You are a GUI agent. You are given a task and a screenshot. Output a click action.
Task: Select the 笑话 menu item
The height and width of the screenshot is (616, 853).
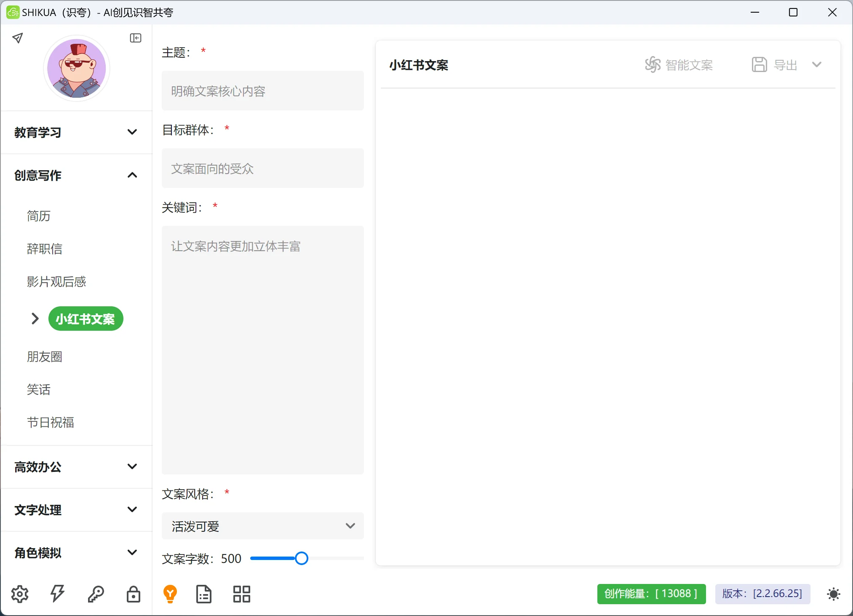[39, 389]
